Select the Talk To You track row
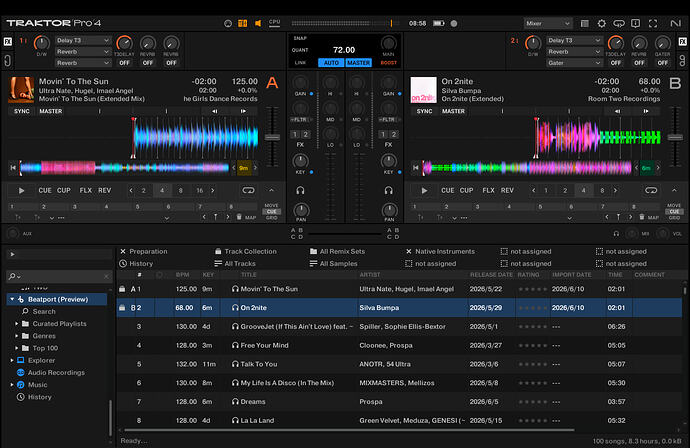This screenshot has width=690, height=448. 399,364
